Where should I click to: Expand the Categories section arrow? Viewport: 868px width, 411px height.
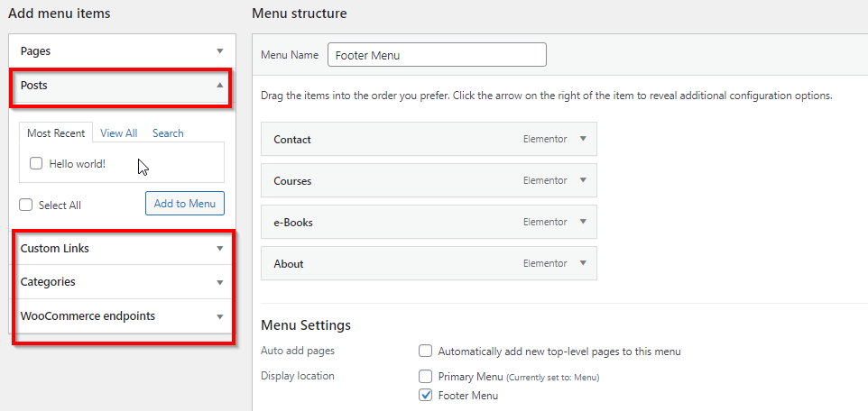point(220,282)
